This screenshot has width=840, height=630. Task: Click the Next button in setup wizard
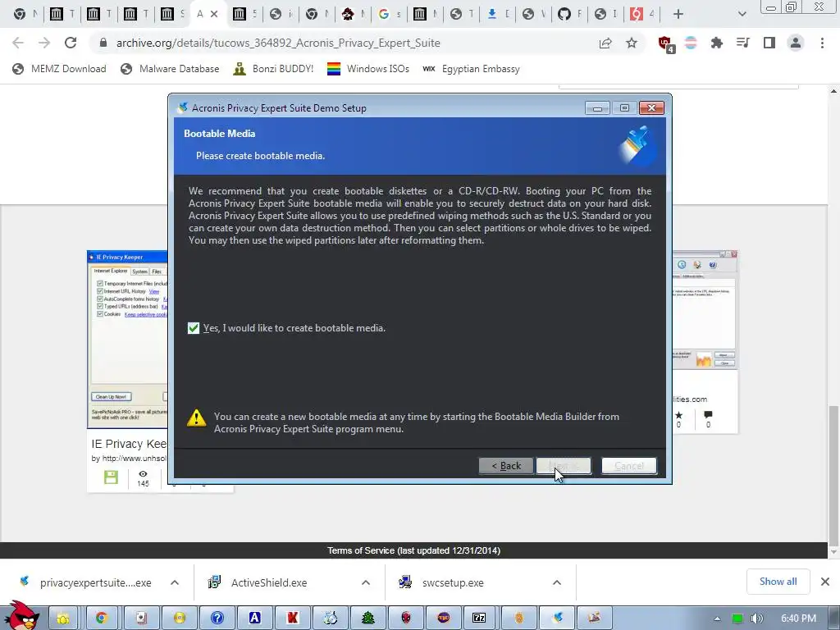coord(564,466)
